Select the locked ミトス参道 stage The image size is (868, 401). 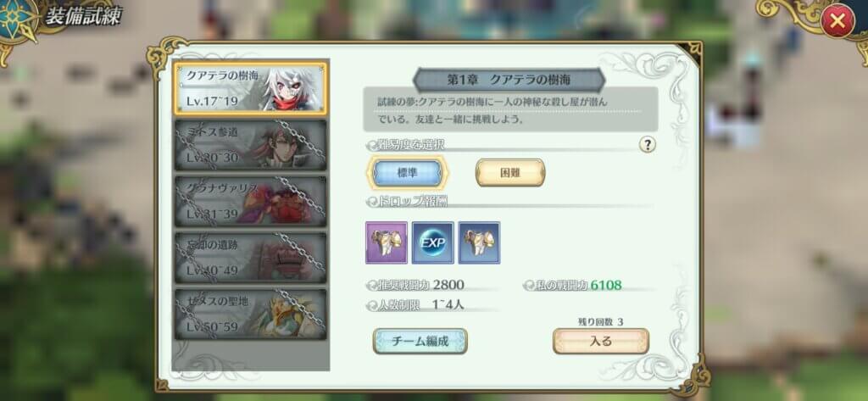(x=250, y=145)
